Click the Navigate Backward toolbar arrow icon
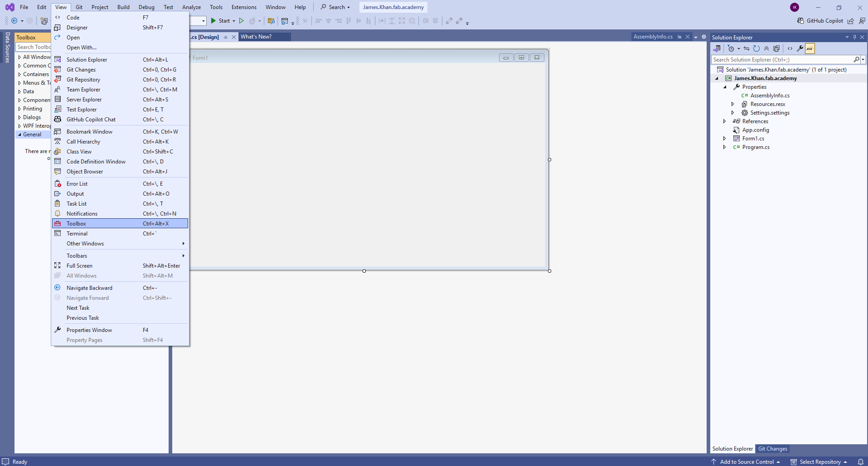The width and height of the screenshot is (868, 466). (x=15, y=21)
